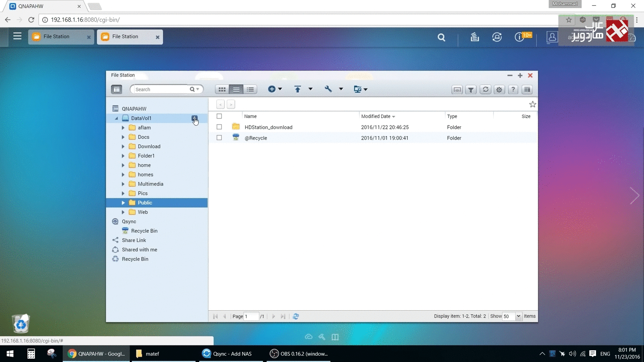
Task: Open the create menu dropdown arrow
Action: click(x=280, y=89)
